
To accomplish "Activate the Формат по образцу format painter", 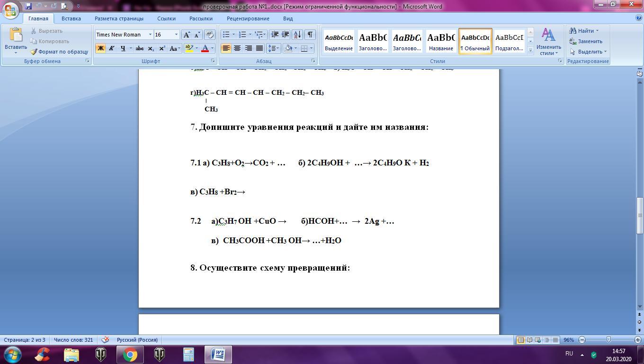I will click(59, 52).
